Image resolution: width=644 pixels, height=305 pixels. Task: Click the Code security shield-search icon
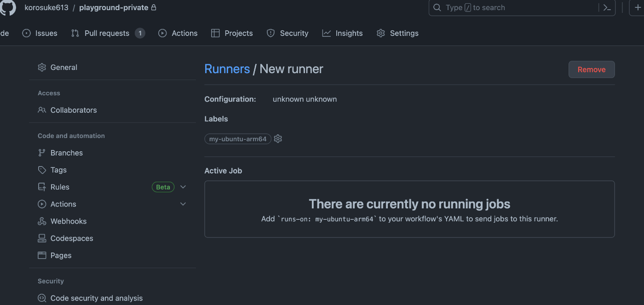[42, 298]
